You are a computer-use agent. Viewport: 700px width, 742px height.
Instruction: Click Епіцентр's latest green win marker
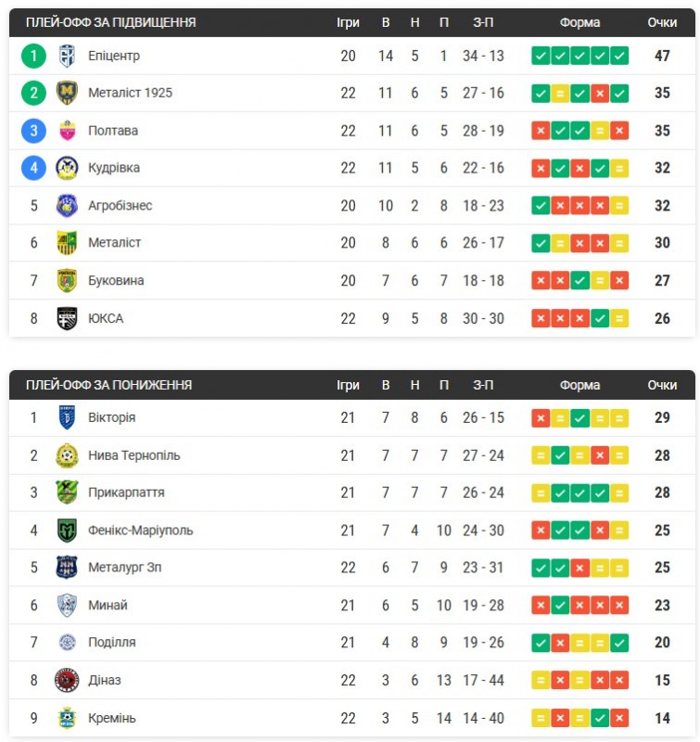coord(619,56)
